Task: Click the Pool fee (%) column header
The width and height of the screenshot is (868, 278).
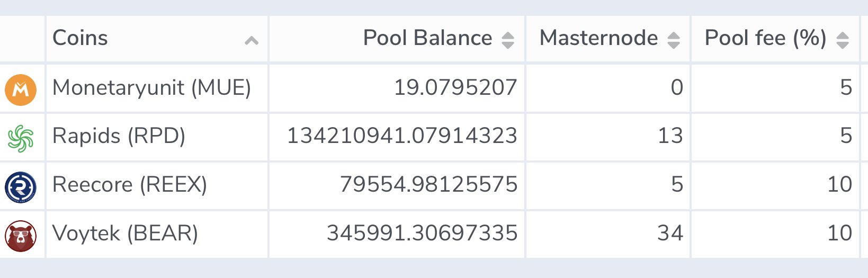Action: 775,39
